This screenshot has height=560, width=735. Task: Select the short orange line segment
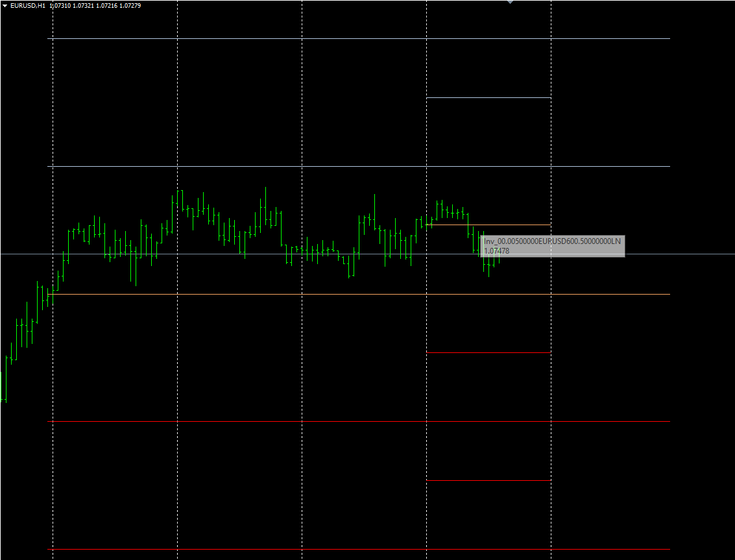(488, 225)
